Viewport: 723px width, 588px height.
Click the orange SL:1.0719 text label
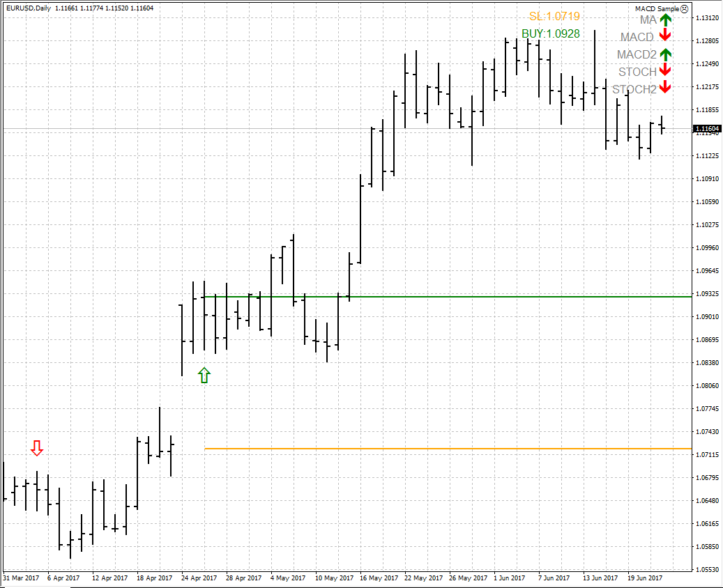coord(554,17)
